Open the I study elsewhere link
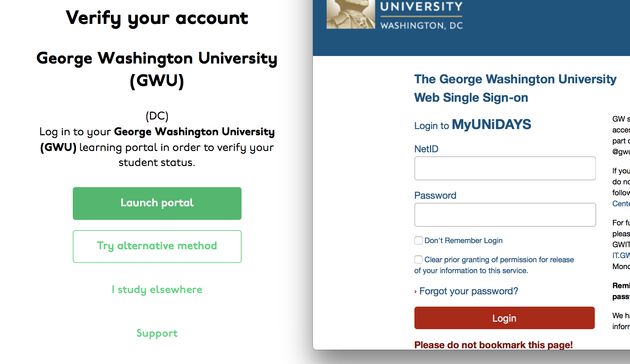The height and width of the screenshot is (364, 630). coord(157,290)
